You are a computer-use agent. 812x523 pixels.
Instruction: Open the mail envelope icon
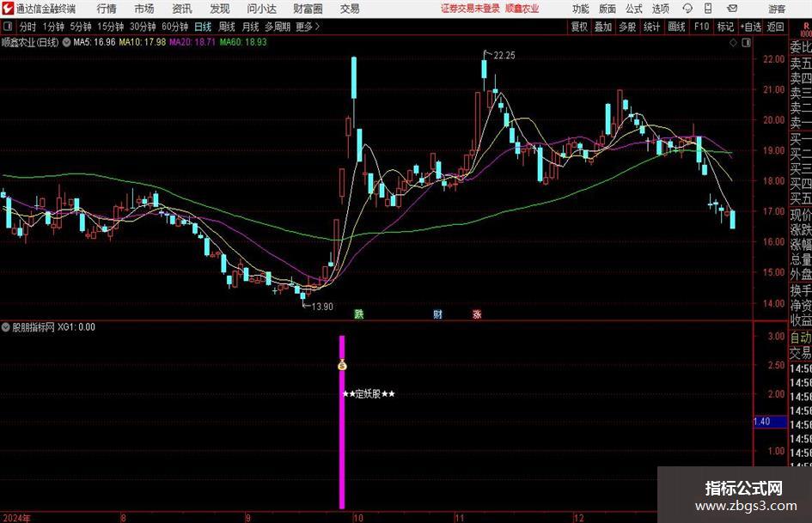tap(732, 9)
